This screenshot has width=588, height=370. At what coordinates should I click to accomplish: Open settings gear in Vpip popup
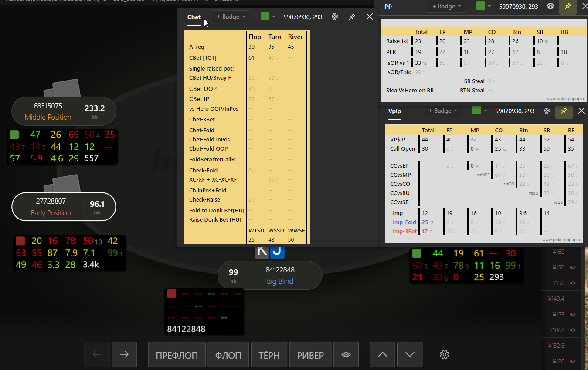[x=547, y=111]
